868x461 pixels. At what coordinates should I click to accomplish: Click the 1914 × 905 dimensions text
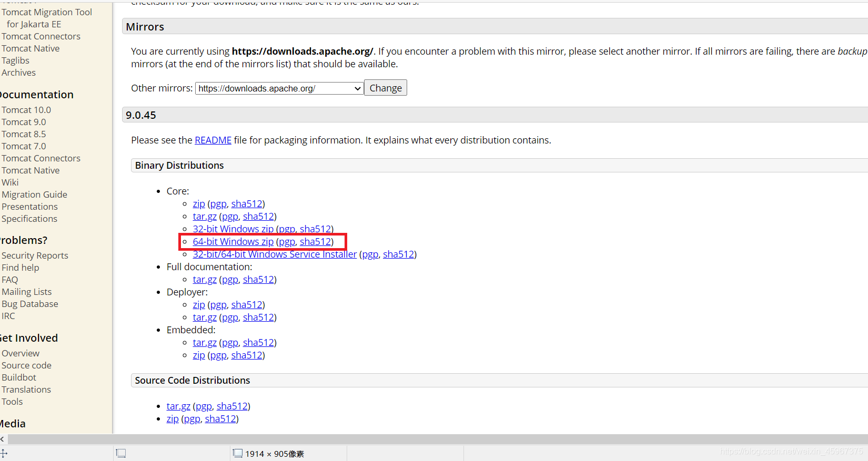click(275, 454)
